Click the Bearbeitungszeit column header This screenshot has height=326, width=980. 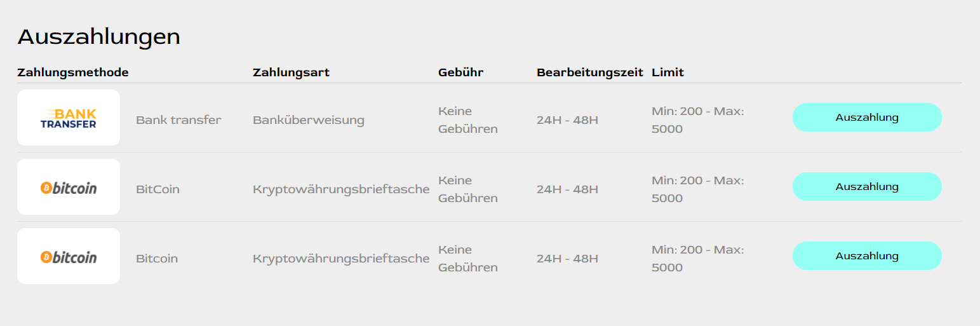pyautogui.click(x=590, y=72)
